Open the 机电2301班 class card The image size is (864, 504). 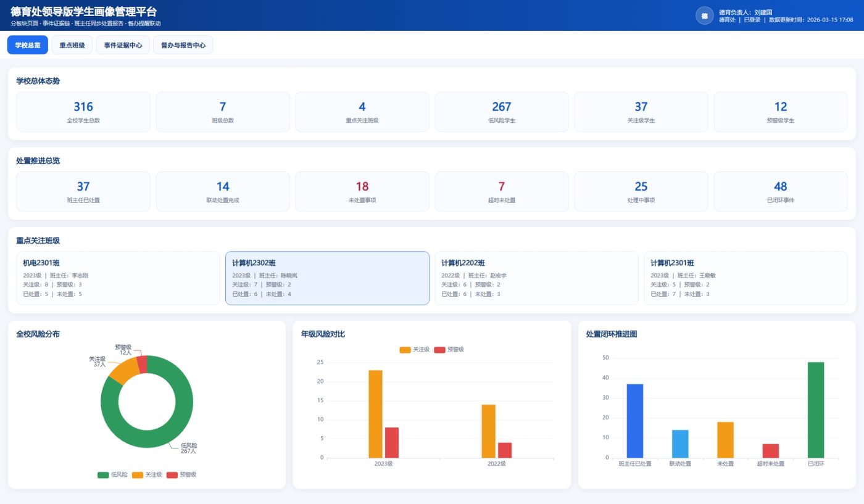coord(118,278)
